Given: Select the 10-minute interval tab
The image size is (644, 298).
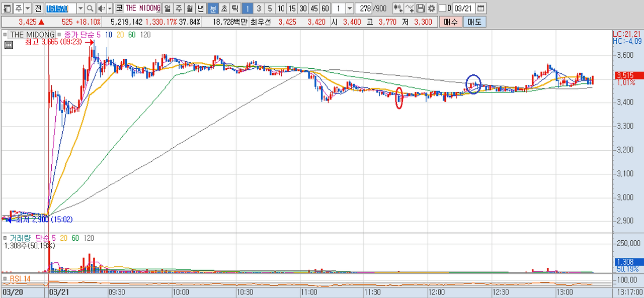Looking at the screenshot, I should coord(281,9).
